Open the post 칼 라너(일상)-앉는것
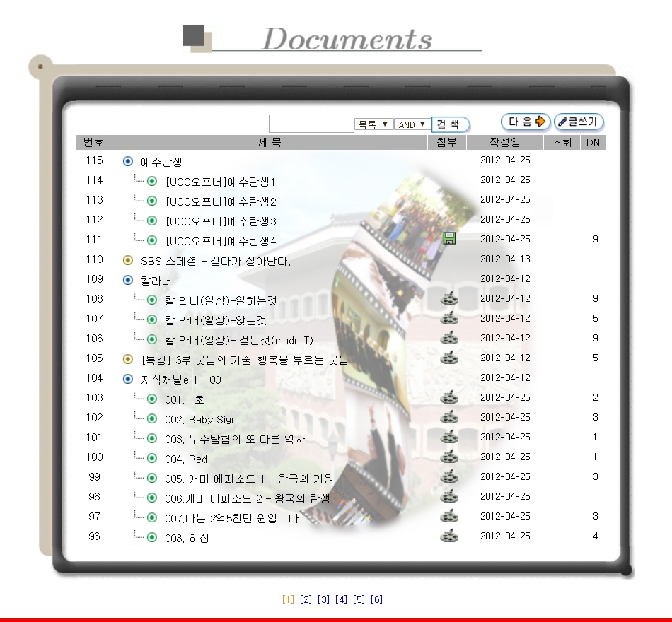 tap(216, 320)
